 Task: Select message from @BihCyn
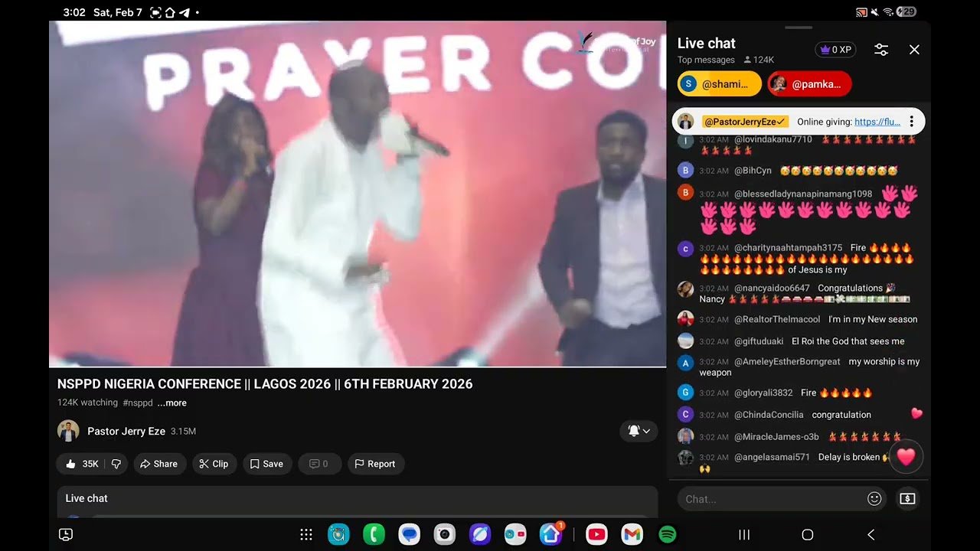point(799,171)
